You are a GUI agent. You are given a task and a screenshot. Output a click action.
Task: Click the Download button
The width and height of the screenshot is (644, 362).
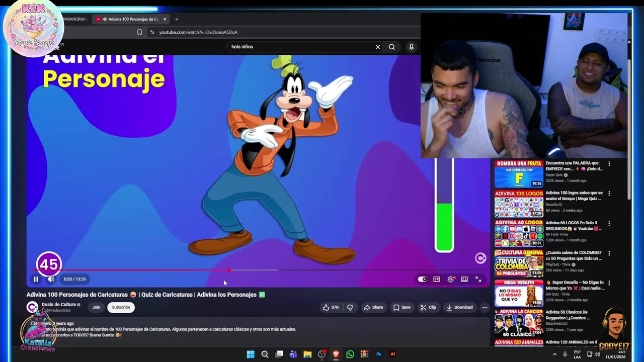(x=460, y=307)
